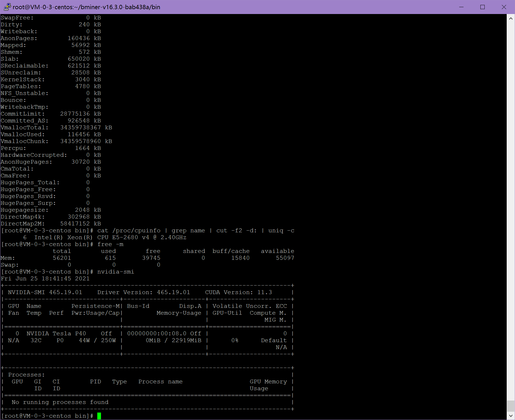Click the 'No running processes found' message
Viewport: 515px width, 420px height.
click(60, 402)
